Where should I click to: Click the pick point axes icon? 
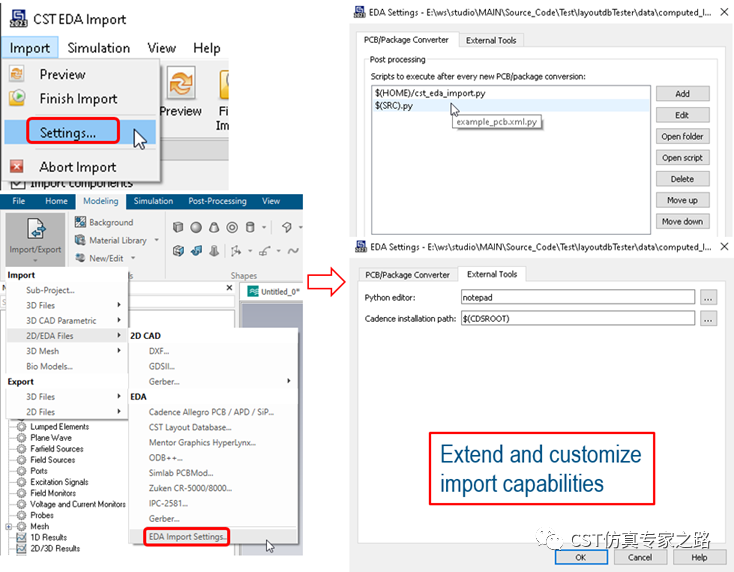click(x=235, y=251)
